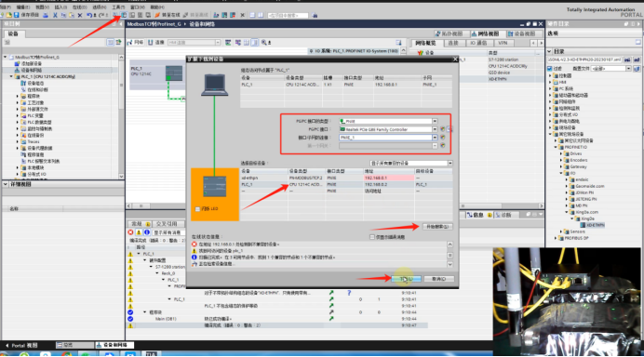Toggle the filter checkbox in hardware catalog
The height and width of the screenshot is (357, 644).
[550, 69]
